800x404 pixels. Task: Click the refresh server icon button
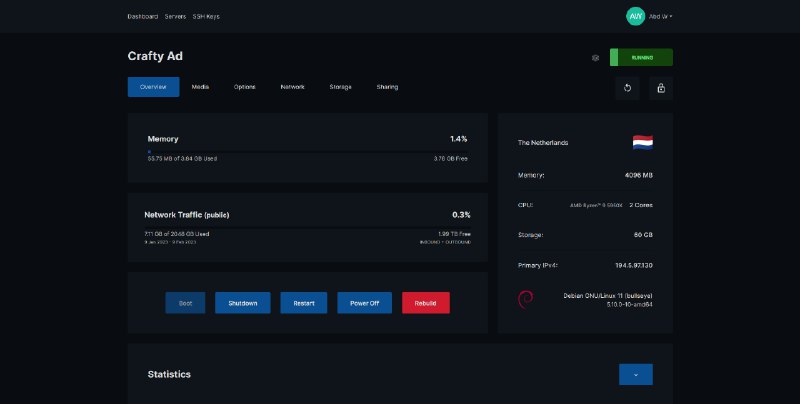point(627,88)
